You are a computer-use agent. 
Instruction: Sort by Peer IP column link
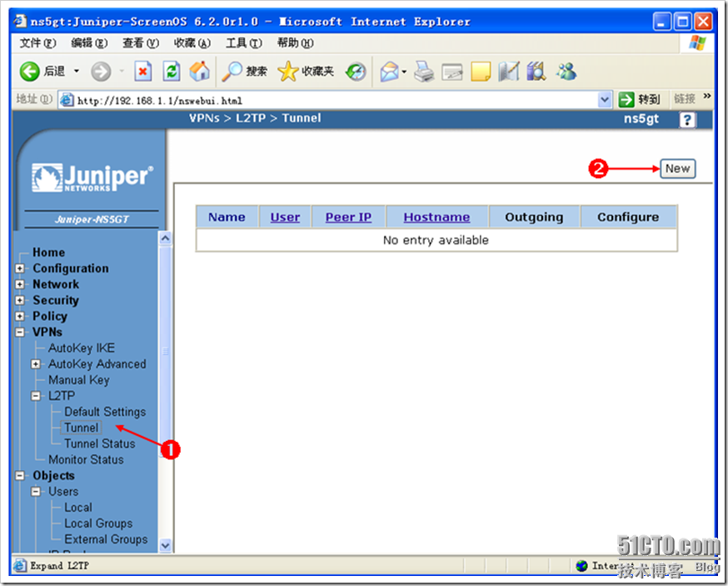point(348,217)
